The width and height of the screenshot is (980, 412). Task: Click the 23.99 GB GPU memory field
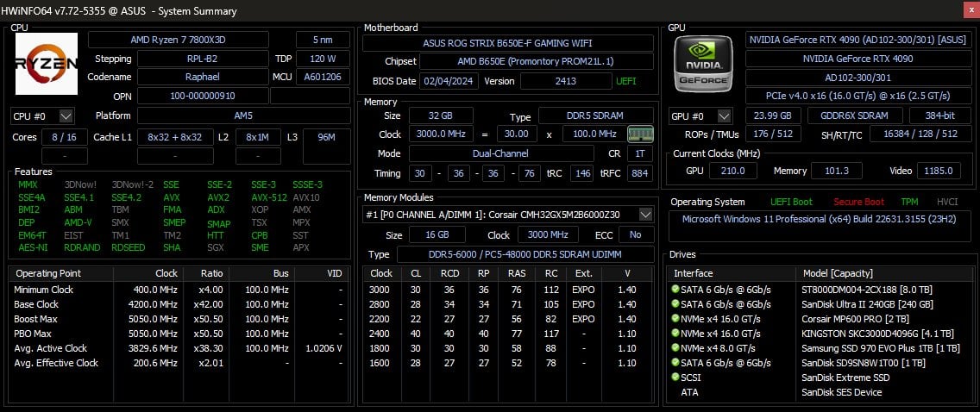pyautogui.click(x=772, y=116)
